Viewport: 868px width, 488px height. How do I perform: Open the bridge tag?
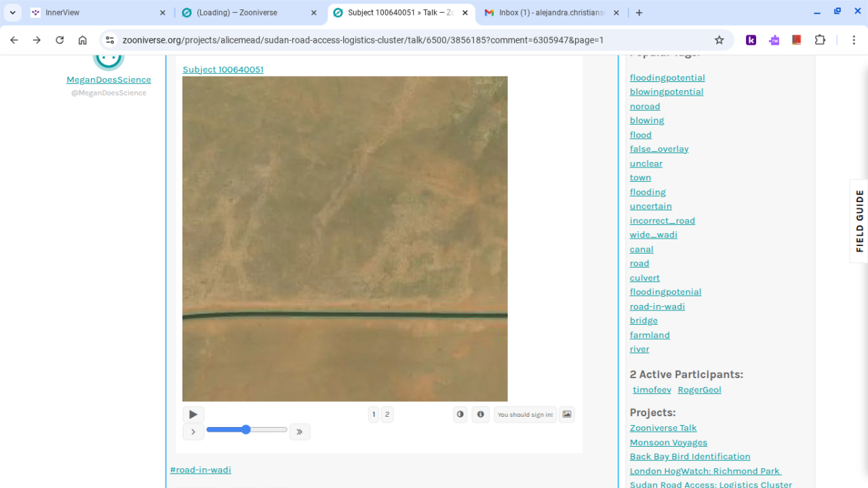644,320
